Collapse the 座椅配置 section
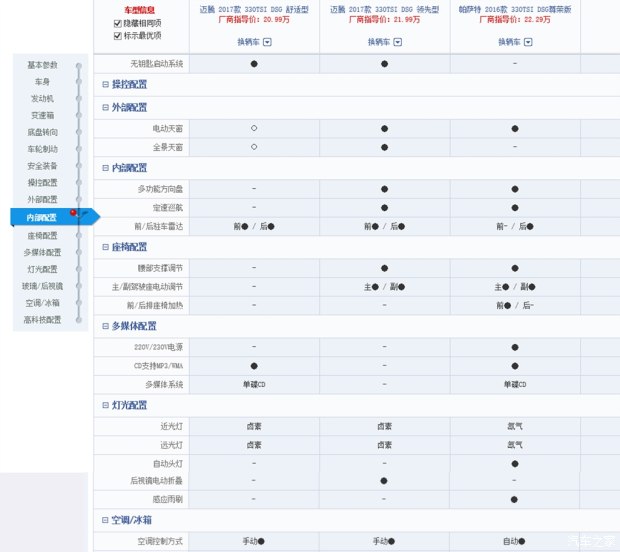620x552 pixels. (106, 247)
